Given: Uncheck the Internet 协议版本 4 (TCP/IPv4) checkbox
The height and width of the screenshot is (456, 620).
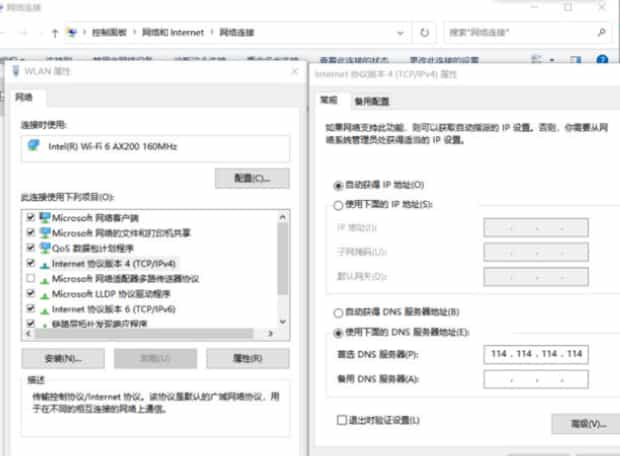Looking at the screenshot, I should point(31,263).
